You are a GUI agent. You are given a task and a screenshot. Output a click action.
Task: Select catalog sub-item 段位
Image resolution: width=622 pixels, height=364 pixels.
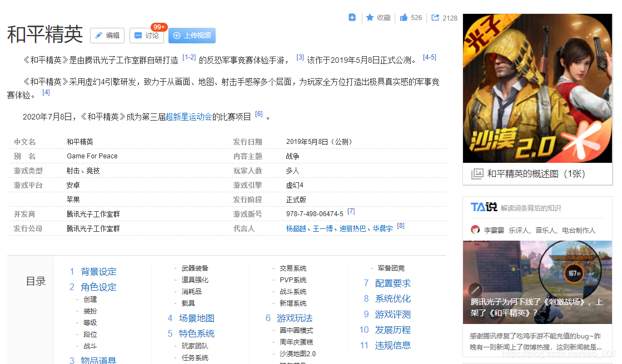tap(90, 334)
